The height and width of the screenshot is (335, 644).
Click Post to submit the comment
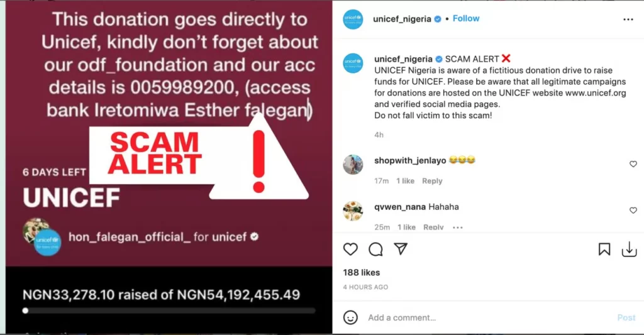tap(626, 317)
